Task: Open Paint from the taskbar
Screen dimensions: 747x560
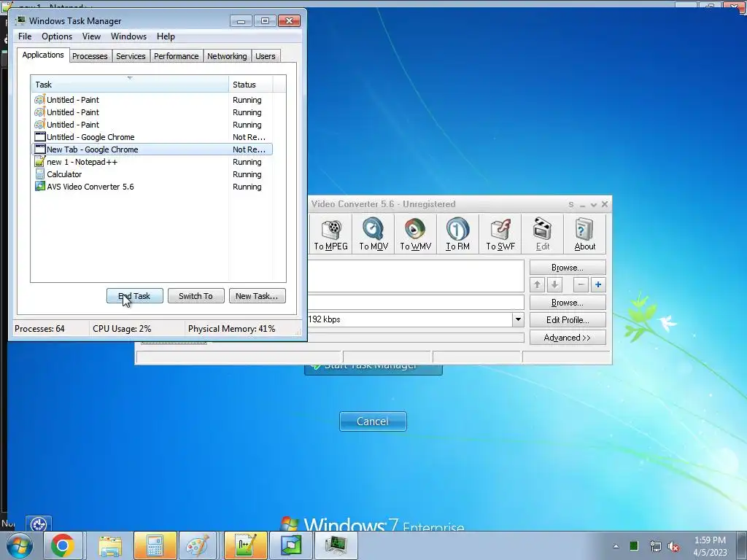Action: point(198,545)
